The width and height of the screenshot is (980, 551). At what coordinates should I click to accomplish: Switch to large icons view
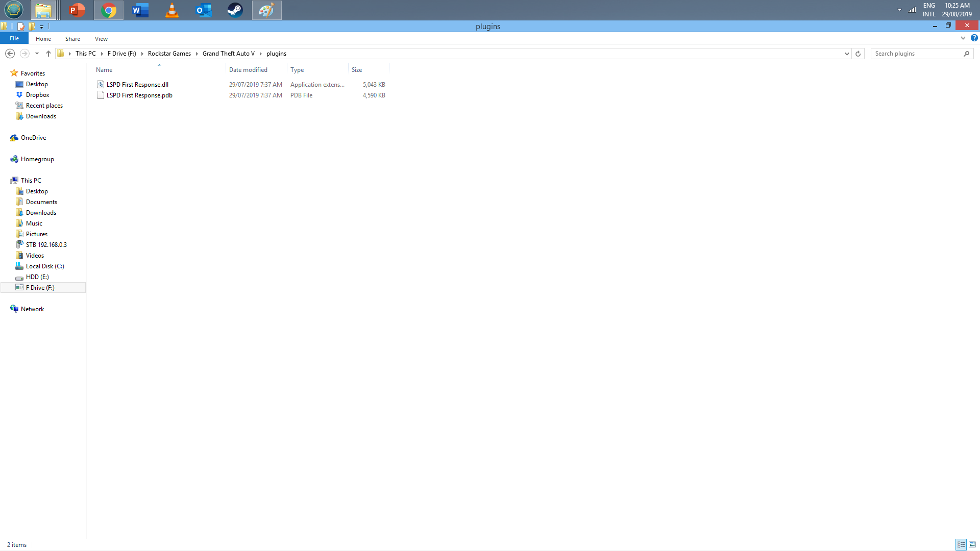point(972,545)
